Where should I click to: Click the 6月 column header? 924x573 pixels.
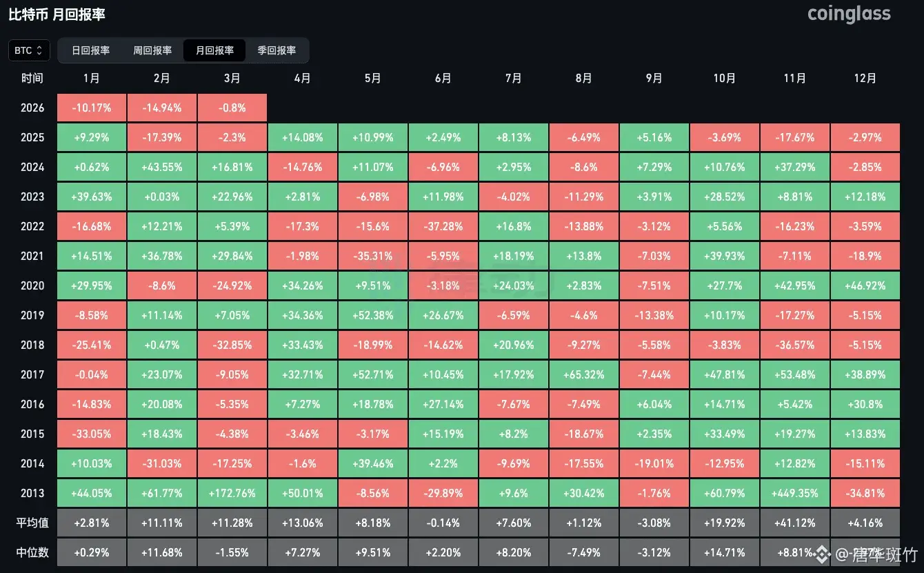443,78
